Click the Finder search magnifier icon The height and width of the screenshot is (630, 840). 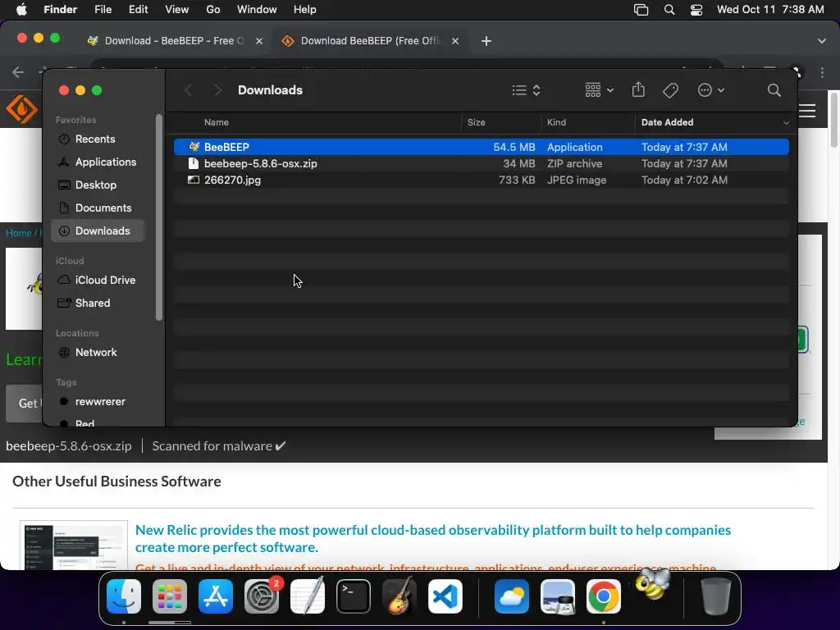pyautogui.click(x=774, y=90)
